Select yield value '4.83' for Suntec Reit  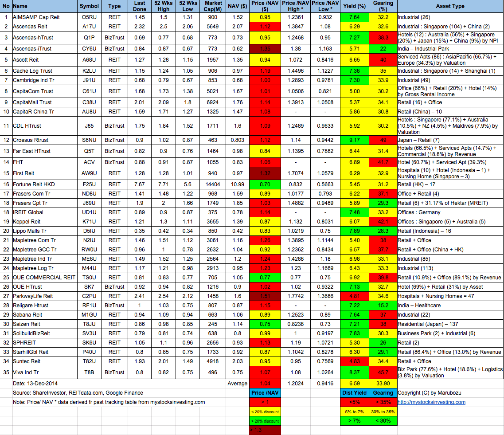click(x=355, y=362)
